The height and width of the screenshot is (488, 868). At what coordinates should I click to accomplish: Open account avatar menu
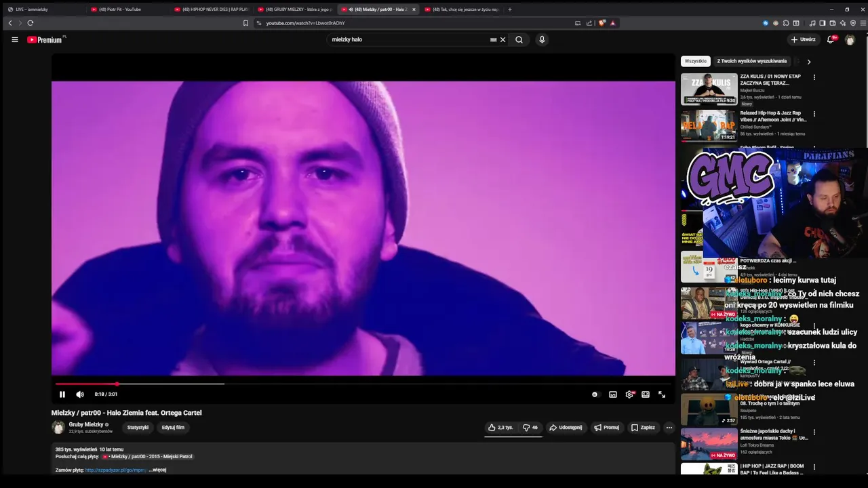(850, 39)
